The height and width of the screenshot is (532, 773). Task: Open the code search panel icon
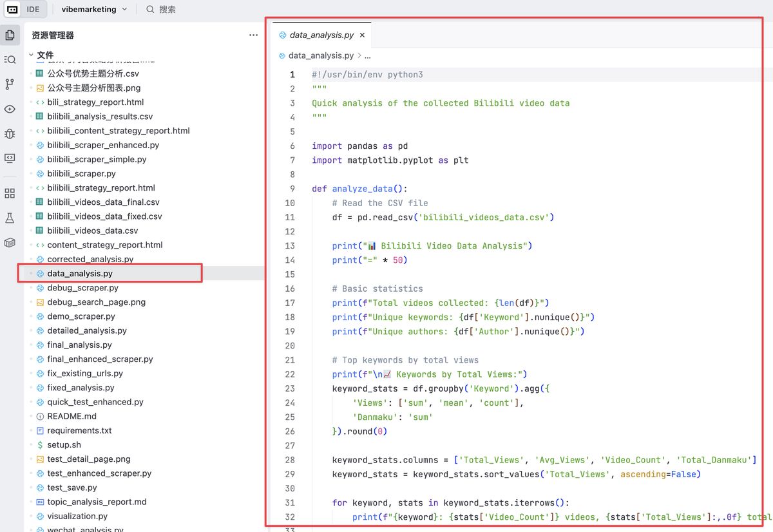click(x=10, y=60)
